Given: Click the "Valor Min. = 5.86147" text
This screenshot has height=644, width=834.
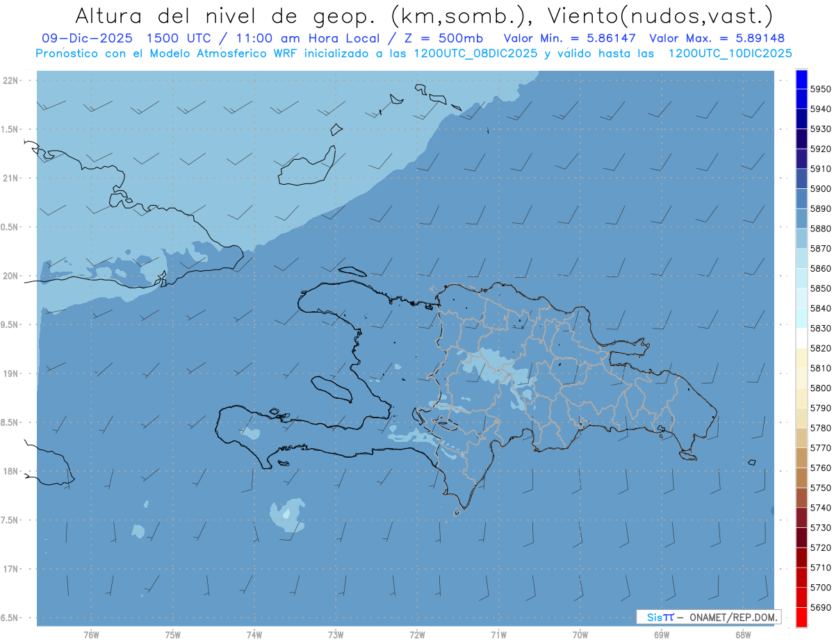Looking at the screenshot, I should [570, 39].
